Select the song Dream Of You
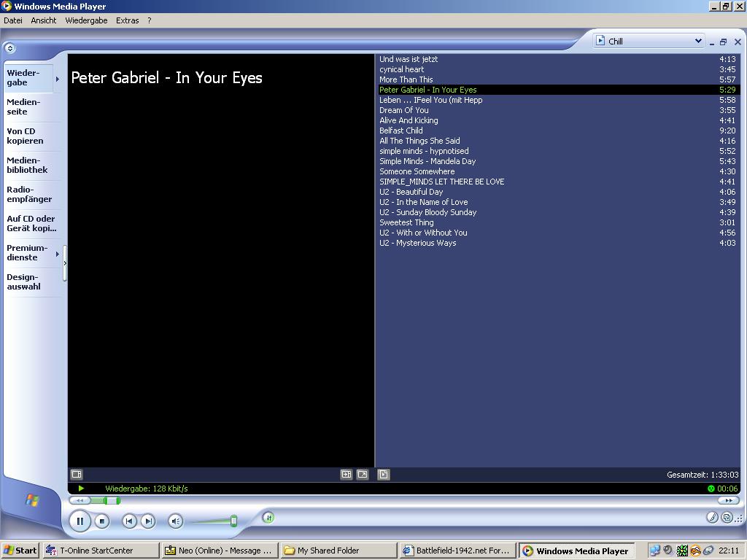The image size is (747, 560). 557,110
